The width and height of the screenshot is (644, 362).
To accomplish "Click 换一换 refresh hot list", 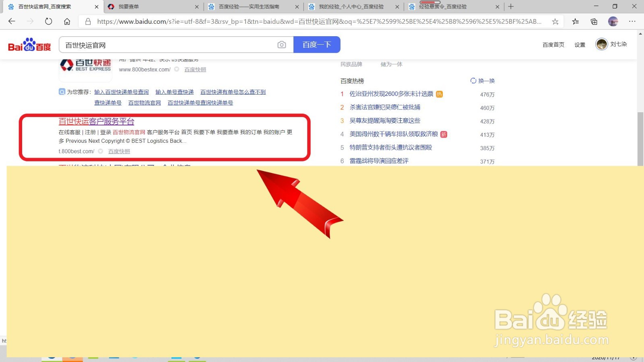I will coord(483,81).
